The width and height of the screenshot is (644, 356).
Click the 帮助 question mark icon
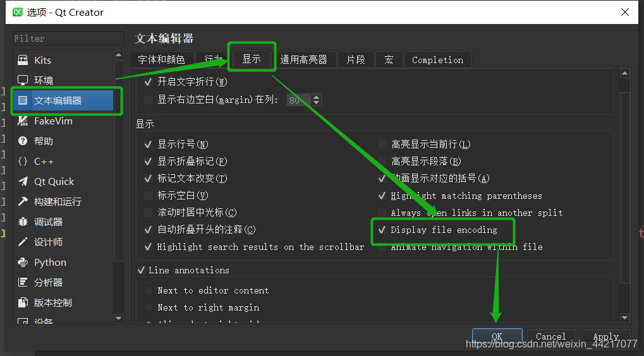[23, 141]
